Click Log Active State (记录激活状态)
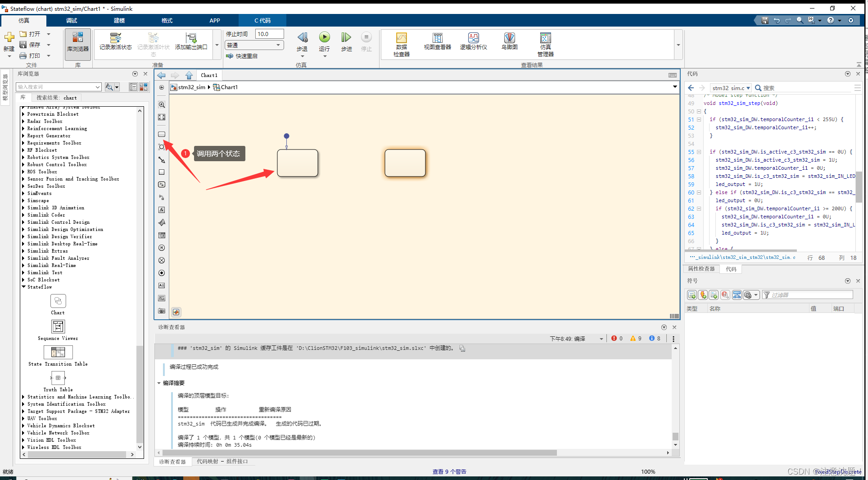Screen dimensions: 868x480 [116, 41]
